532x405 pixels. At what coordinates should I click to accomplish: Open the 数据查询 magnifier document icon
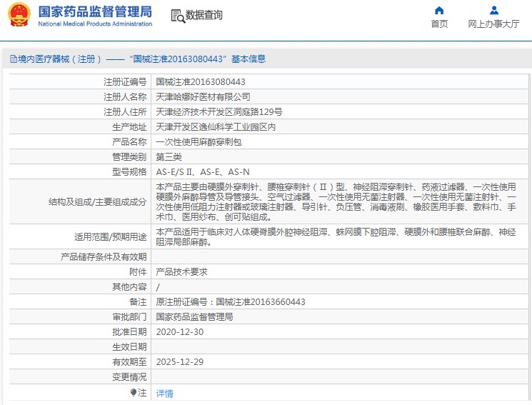(178, 16)
